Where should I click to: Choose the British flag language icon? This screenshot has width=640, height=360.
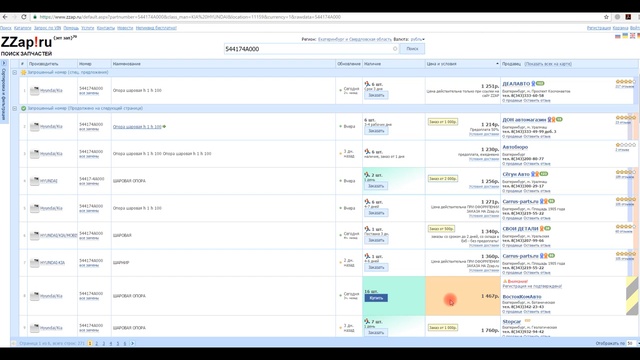tap(632, 36)
